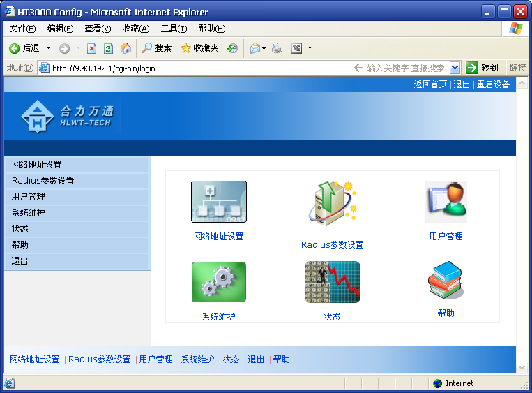Click 系统维护 link under gears icon

(x=218, y=317)
